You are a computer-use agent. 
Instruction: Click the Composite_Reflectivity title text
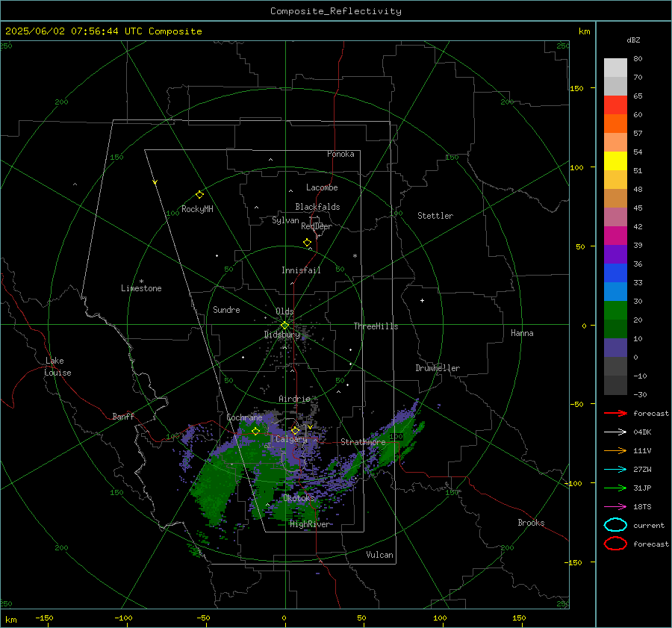coord(336,11)
